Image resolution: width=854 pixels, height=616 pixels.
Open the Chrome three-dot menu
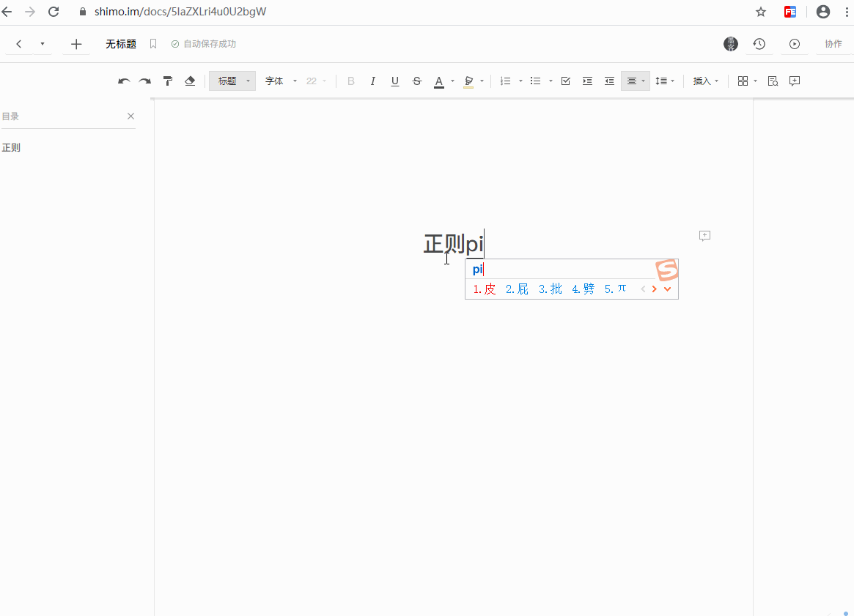pos(847,12)
